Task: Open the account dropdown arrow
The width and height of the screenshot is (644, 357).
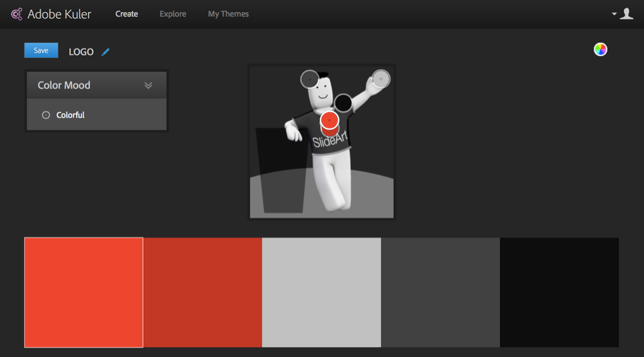Action: [614, 14]
